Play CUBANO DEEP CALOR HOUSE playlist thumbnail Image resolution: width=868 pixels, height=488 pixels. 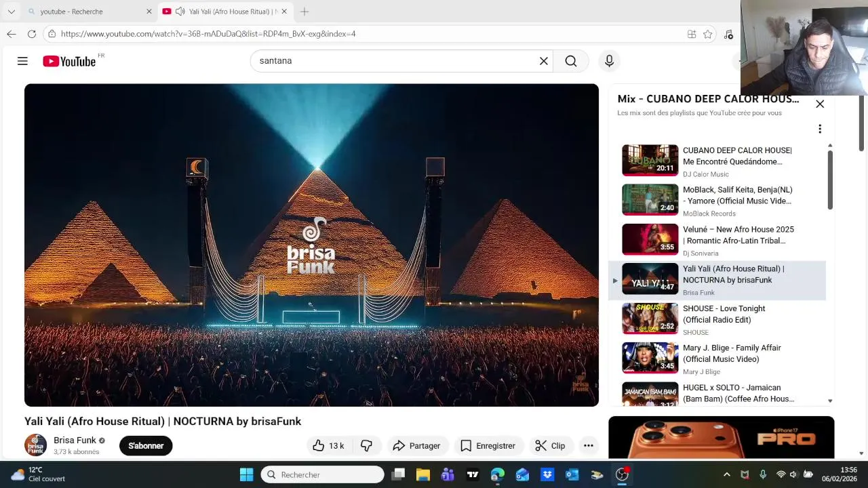pos(650,160)
